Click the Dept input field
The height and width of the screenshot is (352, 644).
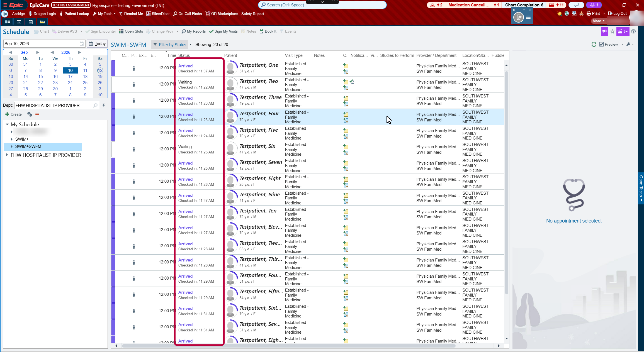pos(57,105)
